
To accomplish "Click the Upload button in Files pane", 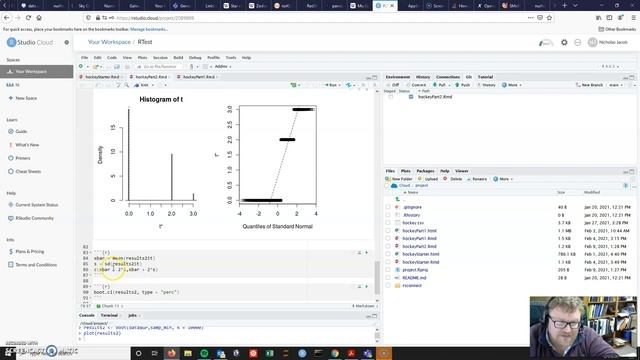I will tap(428, 179).
